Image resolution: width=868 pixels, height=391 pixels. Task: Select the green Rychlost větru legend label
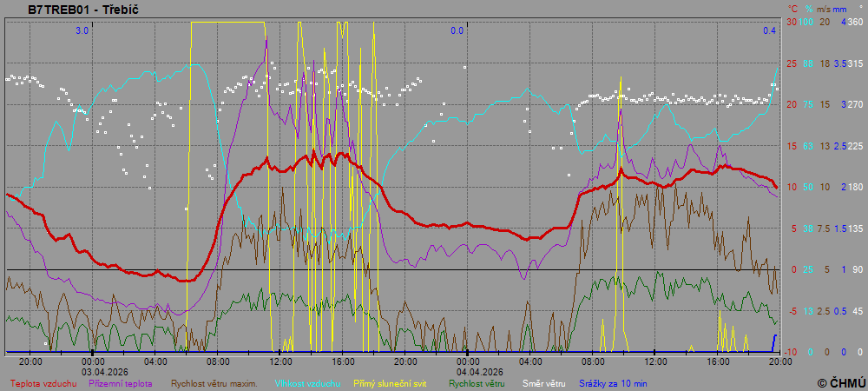pyautogui.click(x=471, y=383)
